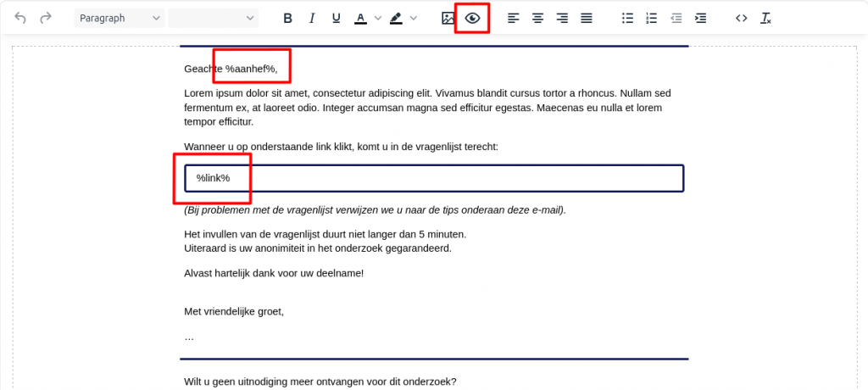
Task: Increase the indent
Action: point(700,19)
